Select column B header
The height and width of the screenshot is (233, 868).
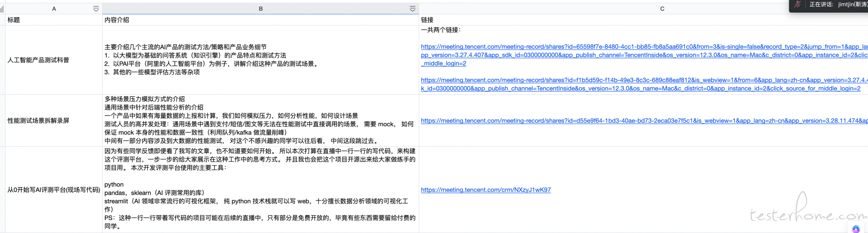click(260, 9)
